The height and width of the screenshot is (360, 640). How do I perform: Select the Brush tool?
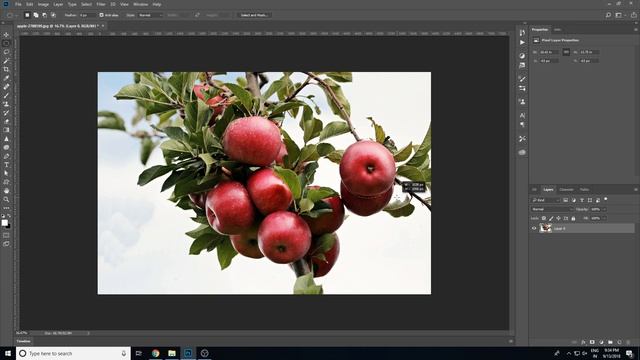[x=6, y=96]
